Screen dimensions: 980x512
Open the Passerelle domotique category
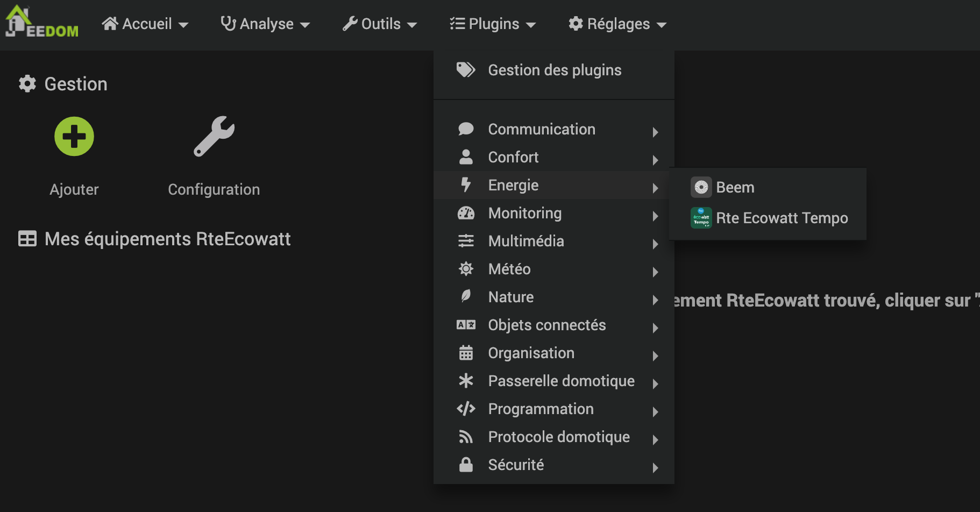point(554,381)
